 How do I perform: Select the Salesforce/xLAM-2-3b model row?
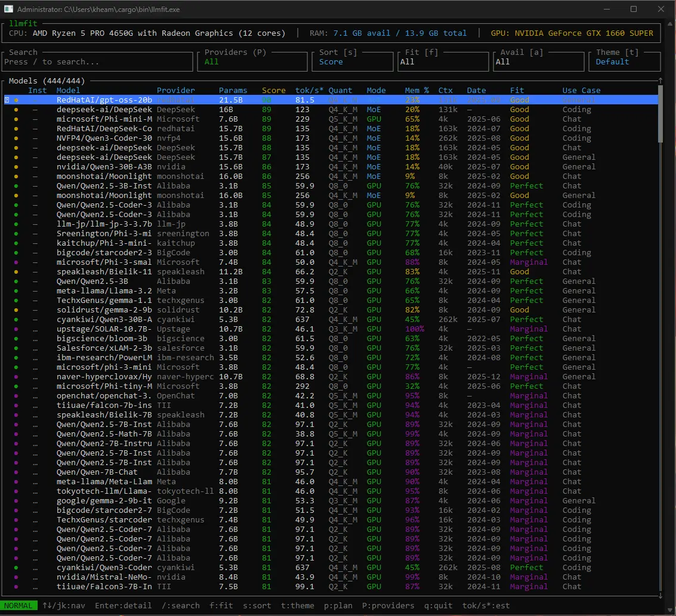point(331,348)
